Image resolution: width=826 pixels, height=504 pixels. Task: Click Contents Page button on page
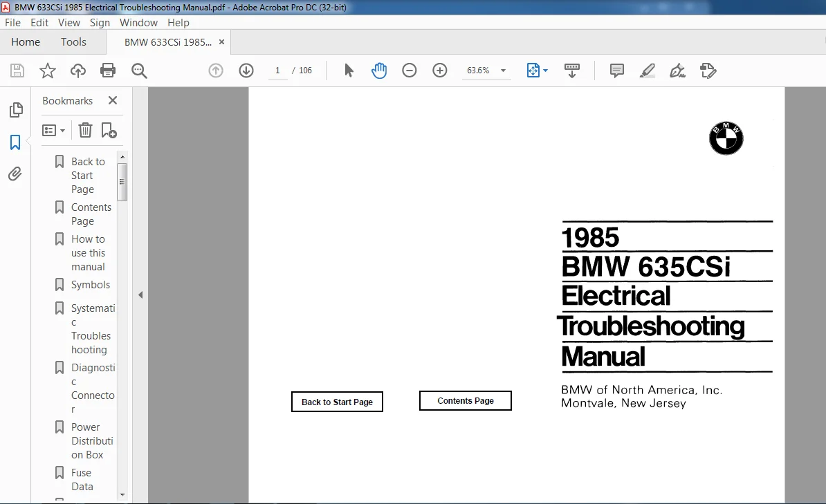pos(466,401)
